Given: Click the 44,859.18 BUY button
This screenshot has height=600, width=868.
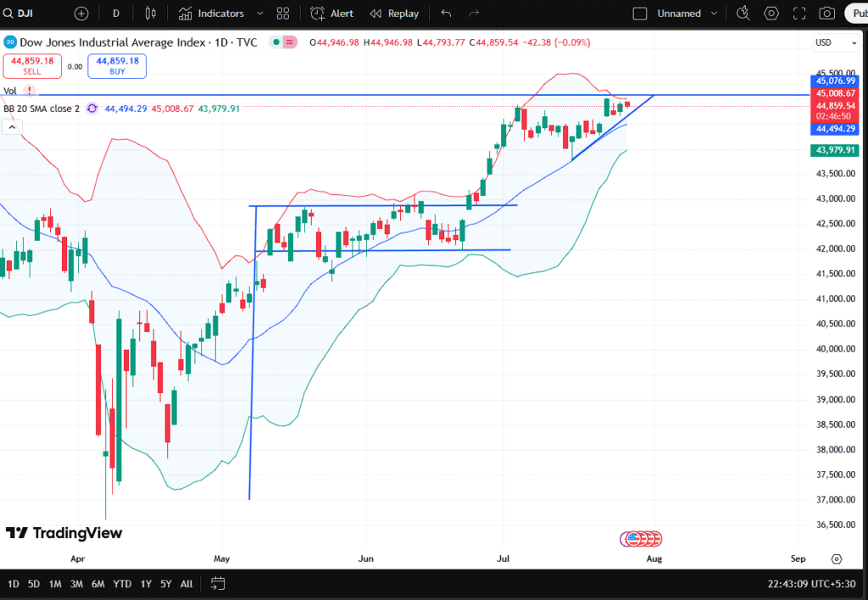Looking at the screenshot, I should pyautogui.click(x=117, y=66).
